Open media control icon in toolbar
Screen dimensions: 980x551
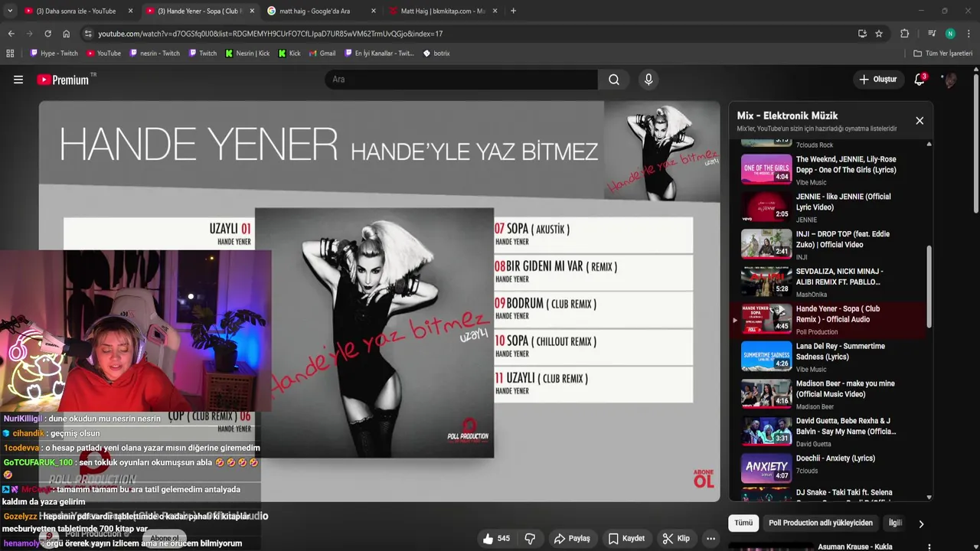[932, 34]
